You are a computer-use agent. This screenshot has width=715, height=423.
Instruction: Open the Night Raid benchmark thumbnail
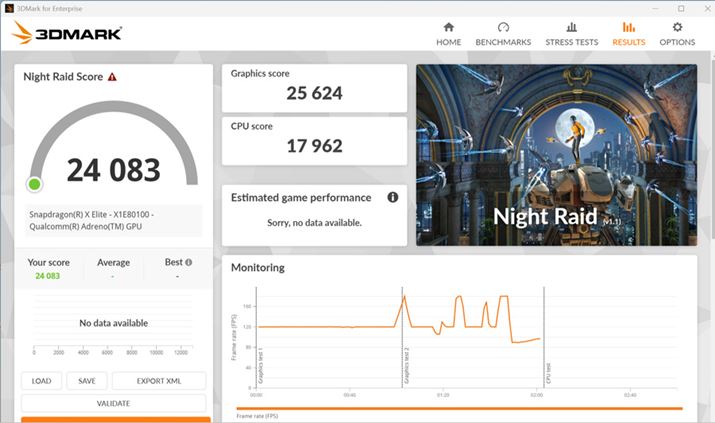pos(555,156)
